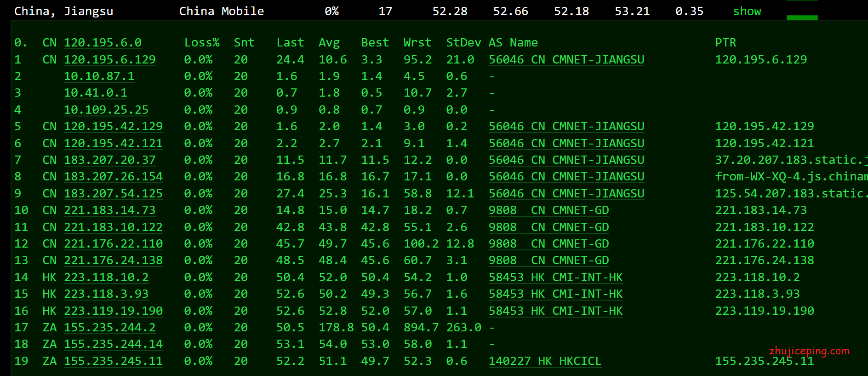Viewport: 868px width, 376px height.
Task: Open IP link 120.195.6.0
Action: pyautogui.click(x=103, y=43)
